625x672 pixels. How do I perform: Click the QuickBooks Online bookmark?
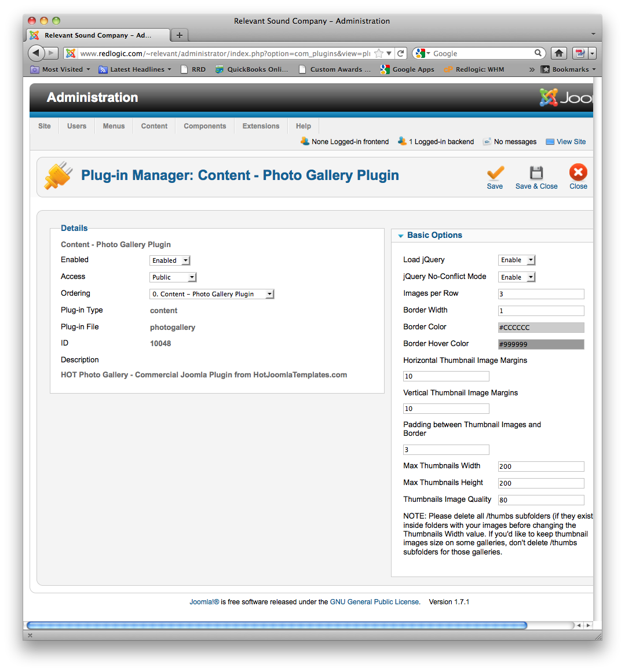pos(252,69)
